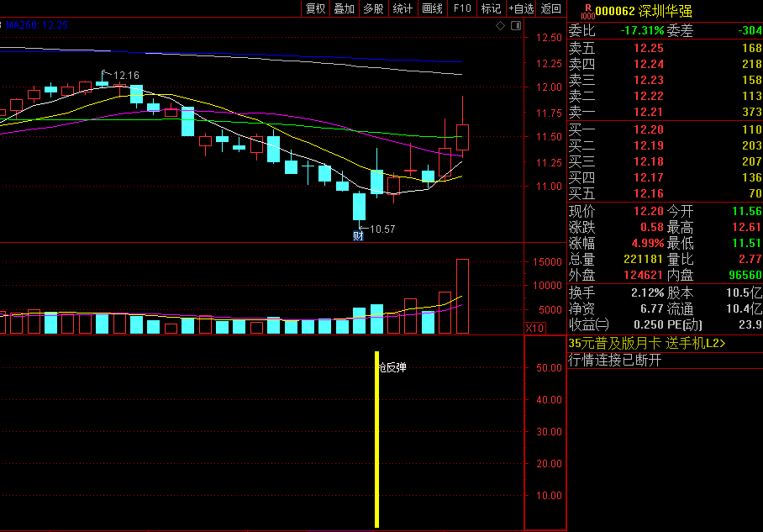
Task: Open the 叠加 overlay option
Action: click(344, 8)
